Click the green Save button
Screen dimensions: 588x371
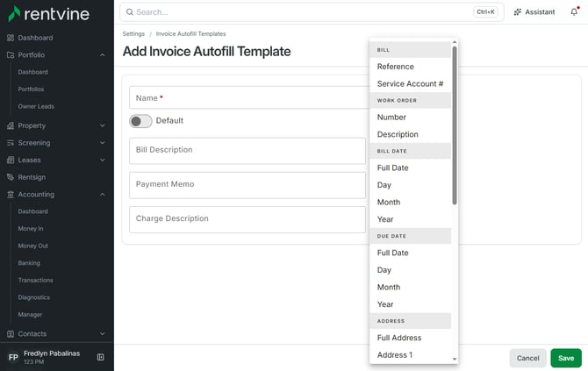tap(566, 358)
